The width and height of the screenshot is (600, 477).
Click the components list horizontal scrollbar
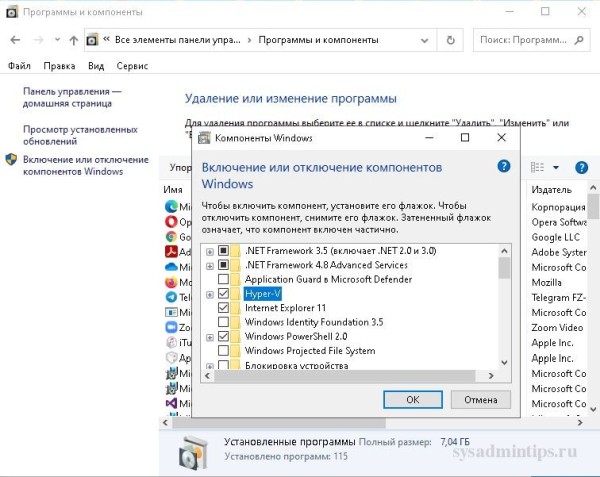(345, 376)
